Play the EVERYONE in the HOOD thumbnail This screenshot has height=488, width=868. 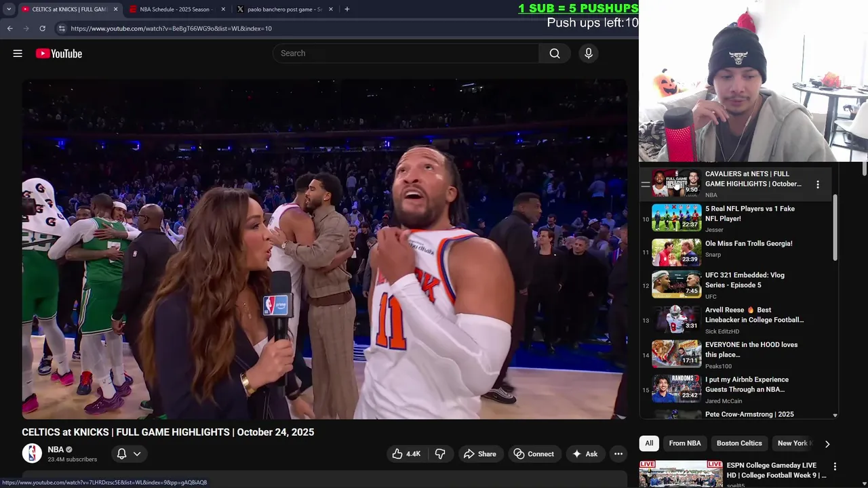coord(676,354)
